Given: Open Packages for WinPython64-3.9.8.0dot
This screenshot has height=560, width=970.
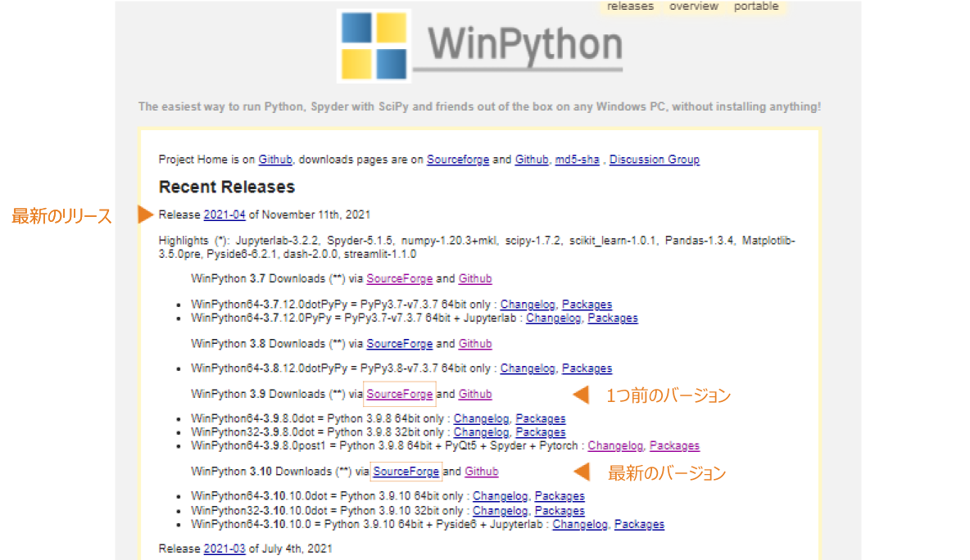Looking at the screenshot, I should (541, 418).
